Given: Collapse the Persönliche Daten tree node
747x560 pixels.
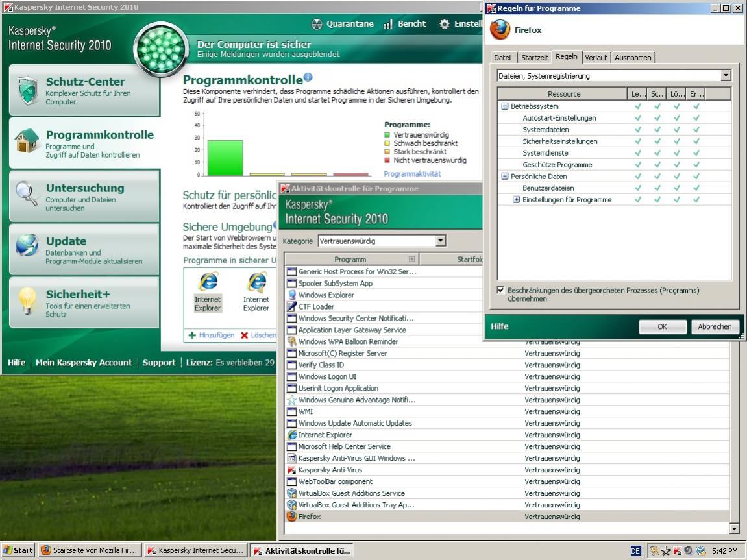Looking at the screenshot, I should point(504,177).
